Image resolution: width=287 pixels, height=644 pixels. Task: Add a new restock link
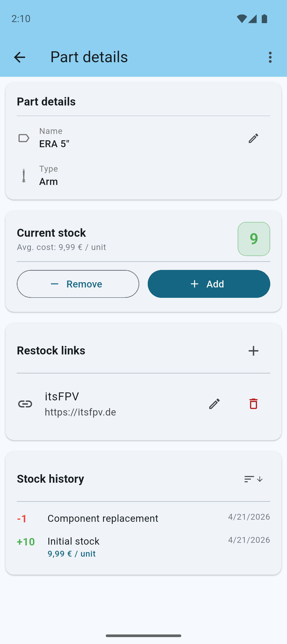[253, 351]
